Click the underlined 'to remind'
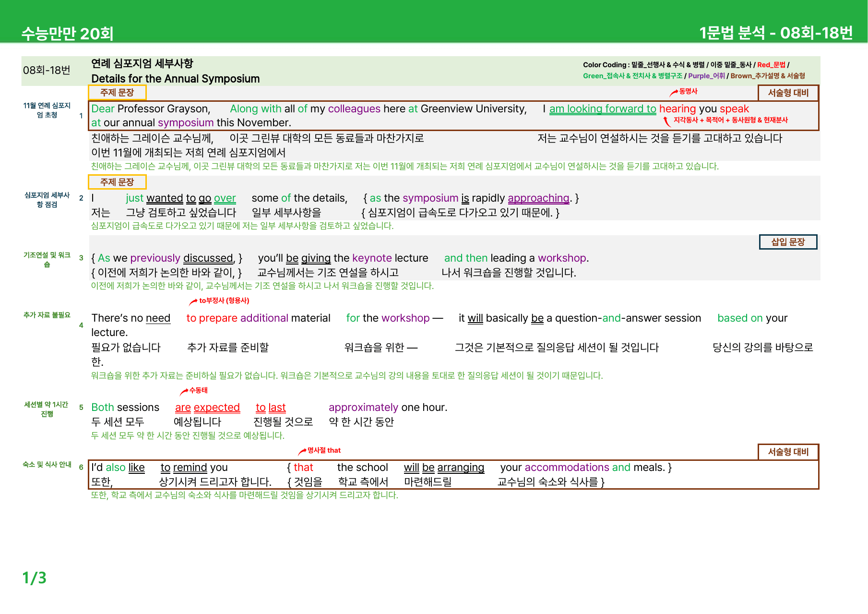The height and width of the screenshot is (614, 868). pyautogui.click(x=184, y=468)
